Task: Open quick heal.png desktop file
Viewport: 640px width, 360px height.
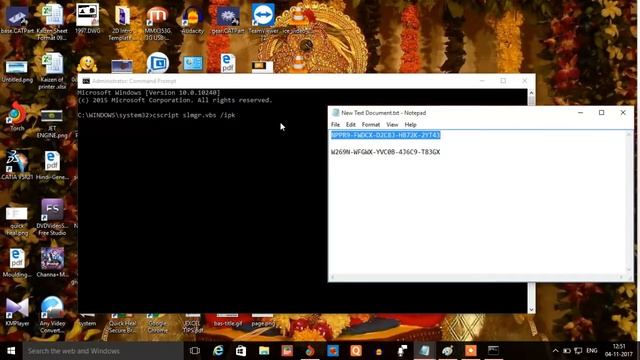Action: click(17, 221)
